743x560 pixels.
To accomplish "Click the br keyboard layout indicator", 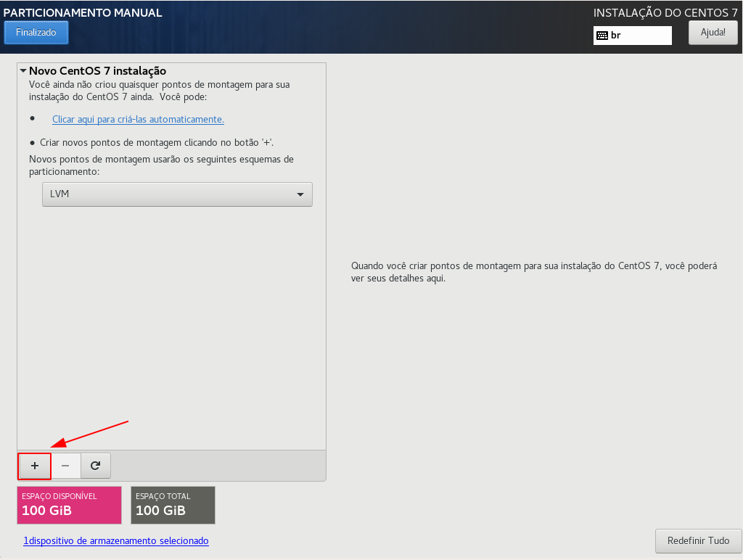I will 632,35.
